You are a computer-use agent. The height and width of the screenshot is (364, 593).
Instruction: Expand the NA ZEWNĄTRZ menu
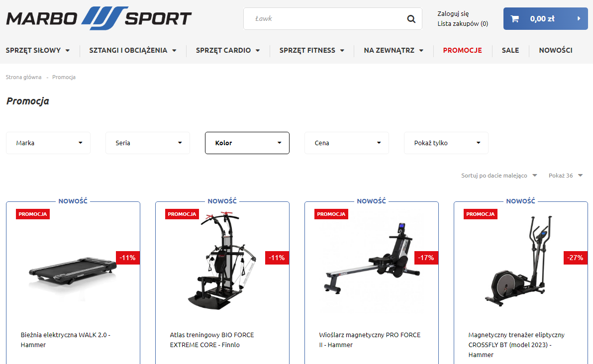pos(394,50)
